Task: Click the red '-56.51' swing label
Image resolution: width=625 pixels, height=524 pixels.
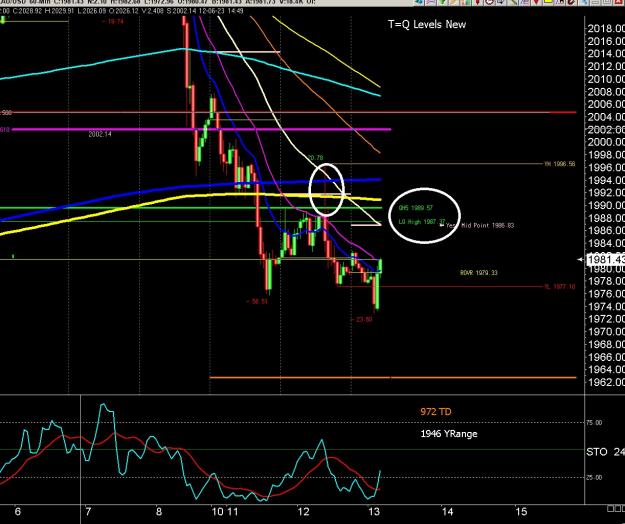Action: coord(257,301)
